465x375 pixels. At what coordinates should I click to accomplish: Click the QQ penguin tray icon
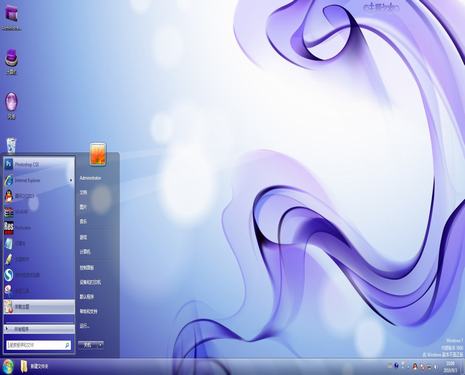coord(414,366)
